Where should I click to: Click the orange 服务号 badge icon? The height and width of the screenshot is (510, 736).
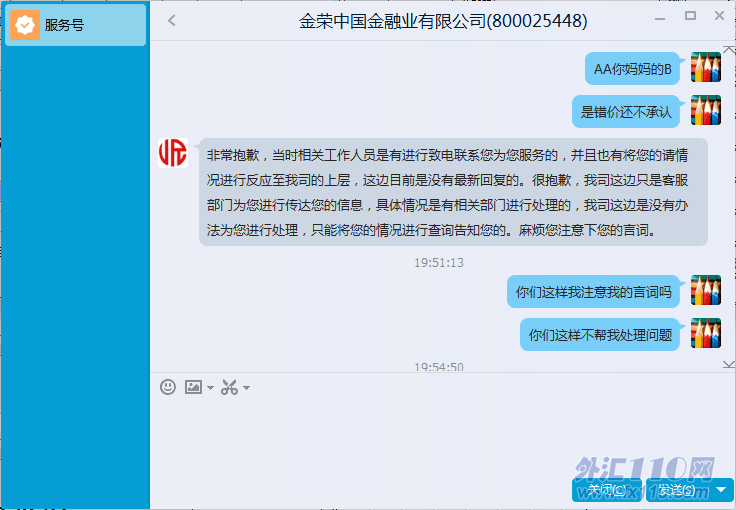click(25, 25)
